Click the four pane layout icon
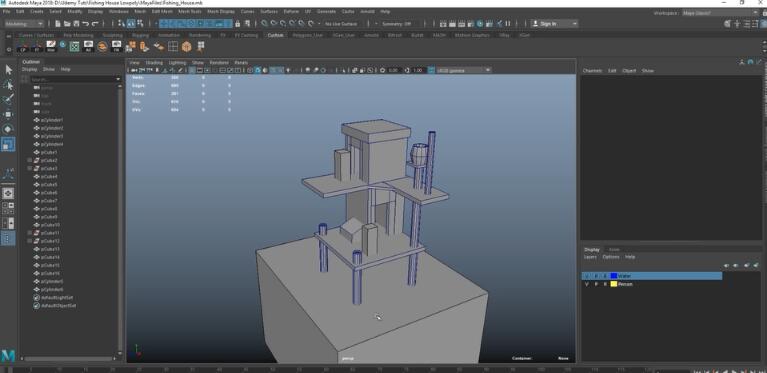Screen dimensions: 767x373 click(8, 209)
